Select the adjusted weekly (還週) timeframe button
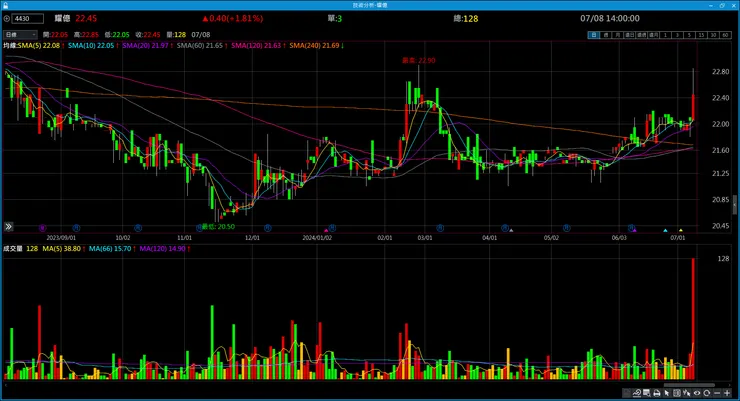Viewport: 740px width, 401px height. point(641,35)
